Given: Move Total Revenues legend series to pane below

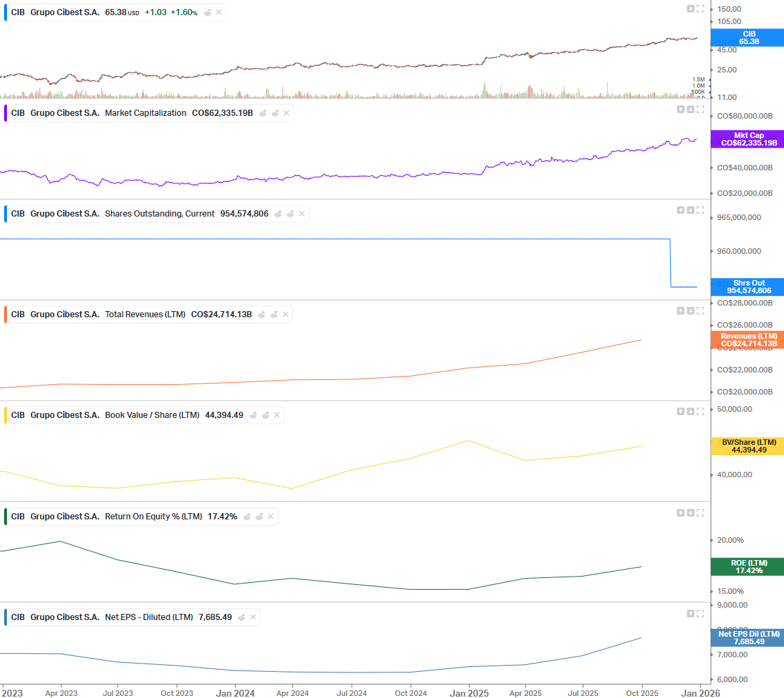Looking at the screenshot, I should [x=274, y=315].
